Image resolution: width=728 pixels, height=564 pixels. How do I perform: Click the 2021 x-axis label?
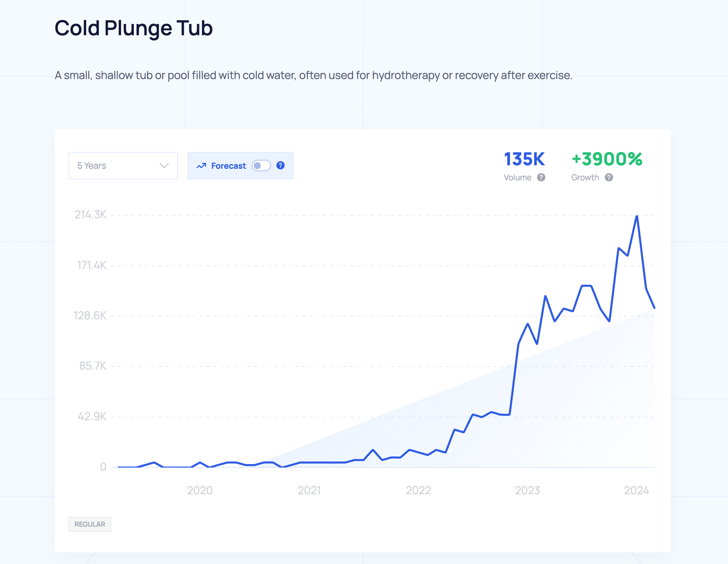pyautogui.click(x=309, y=490)
